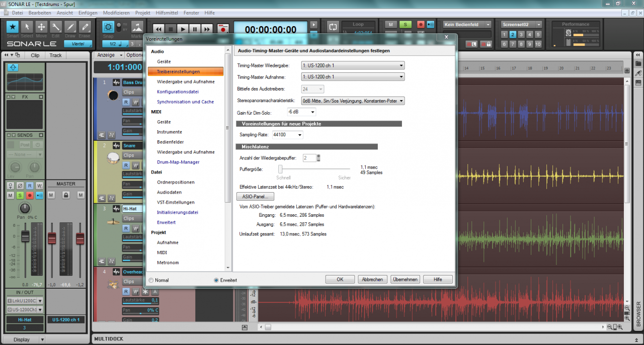Click global record arm button in toolbar

pyautogui.click(x=421, y=24)
